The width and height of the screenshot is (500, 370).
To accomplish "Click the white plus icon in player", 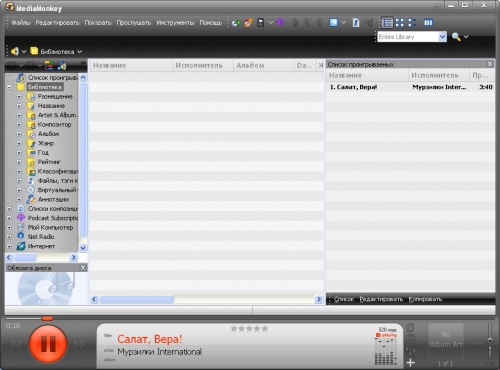I will pos(411,362).
